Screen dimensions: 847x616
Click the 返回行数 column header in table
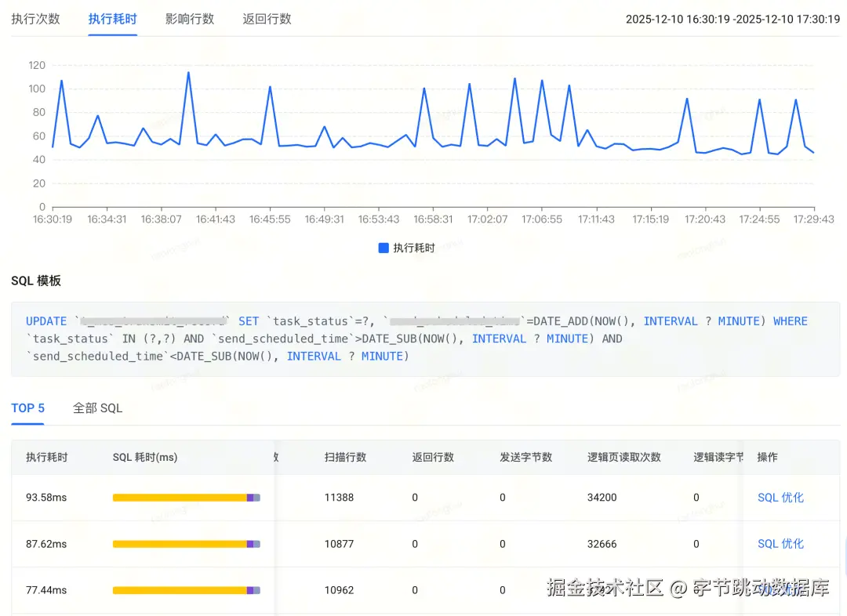433,457
